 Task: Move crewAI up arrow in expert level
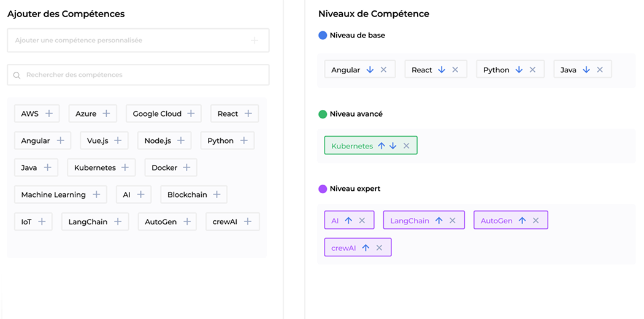click(x=366, y=248)
